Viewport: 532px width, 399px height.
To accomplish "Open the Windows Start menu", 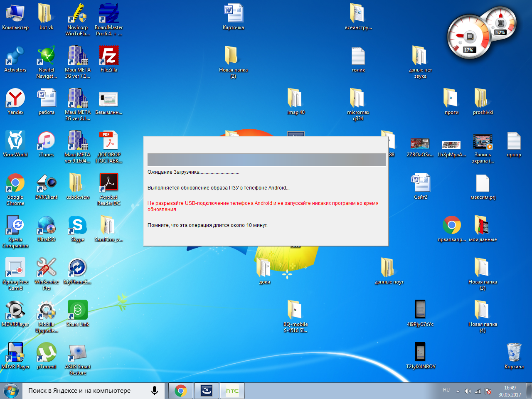I will [x=11, y=391].
